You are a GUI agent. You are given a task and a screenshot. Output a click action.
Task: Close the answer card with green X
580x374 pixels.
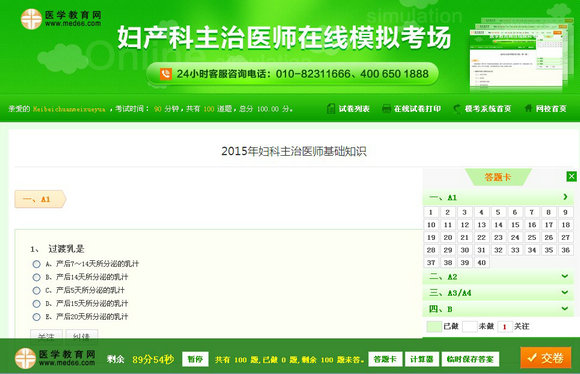pos(571,176)
